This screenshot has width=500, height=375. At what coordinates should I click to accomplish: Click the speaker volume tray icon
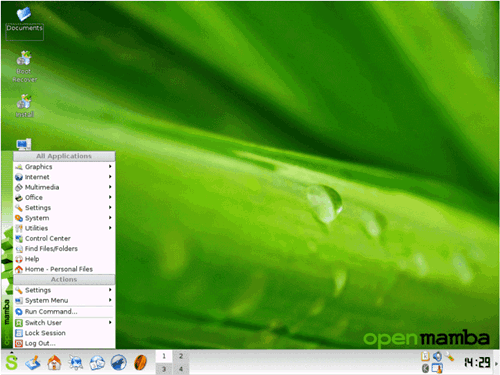point(437,356)
